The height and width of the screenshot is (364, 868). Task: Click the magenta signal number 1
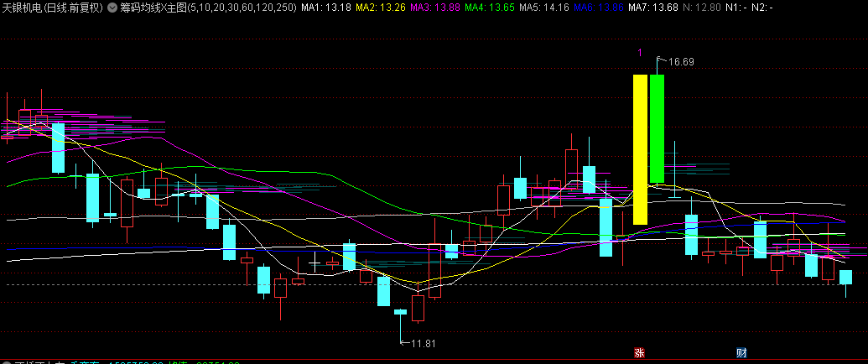point(640,53)
